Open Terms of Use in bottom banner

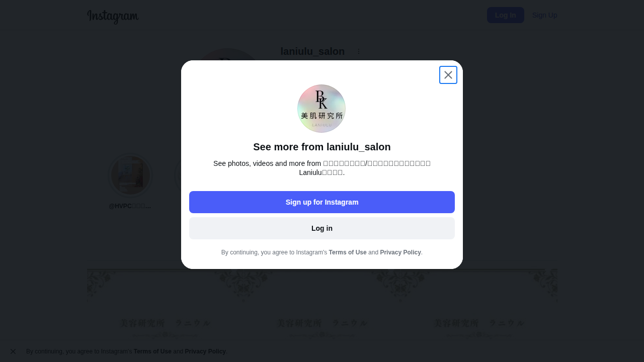pyautogui.click(x=152, y=351)
